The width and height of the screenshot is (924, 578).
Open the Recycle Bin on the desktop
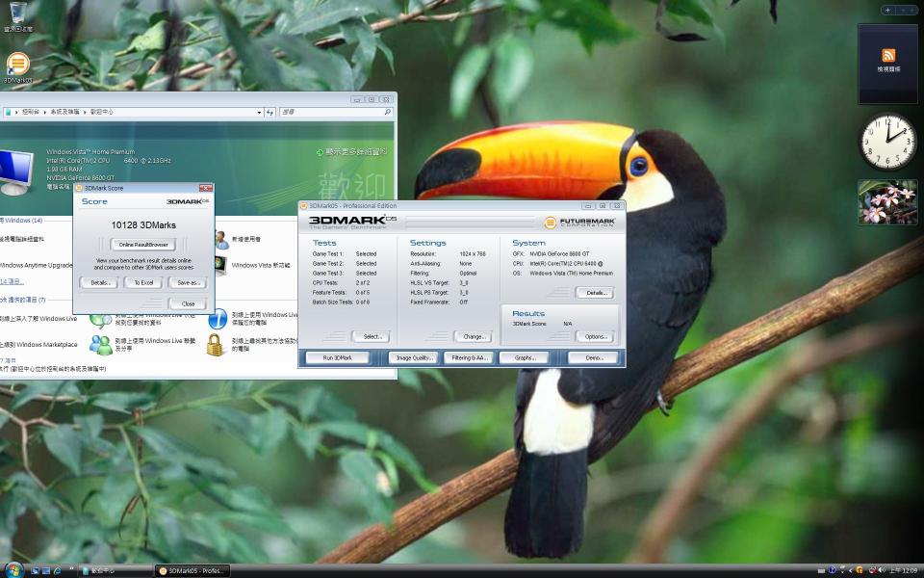(x=17, y=14)
